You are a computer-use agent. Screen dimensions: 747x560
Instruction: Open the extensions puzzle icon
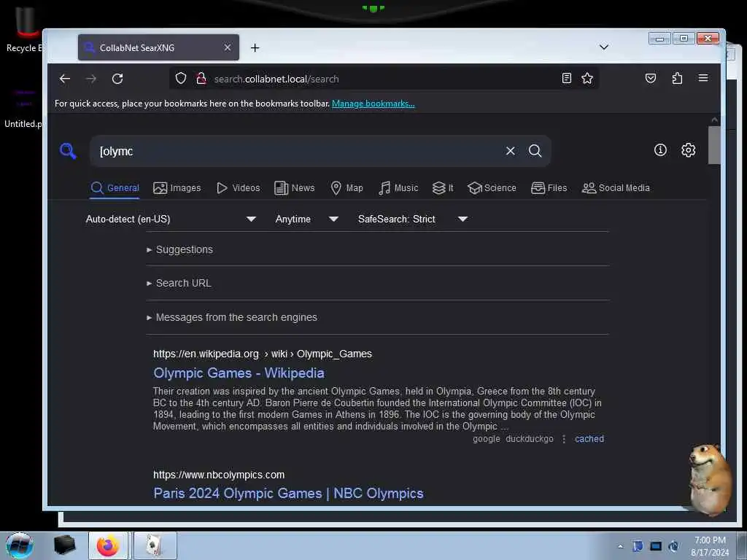pos(677,78)
